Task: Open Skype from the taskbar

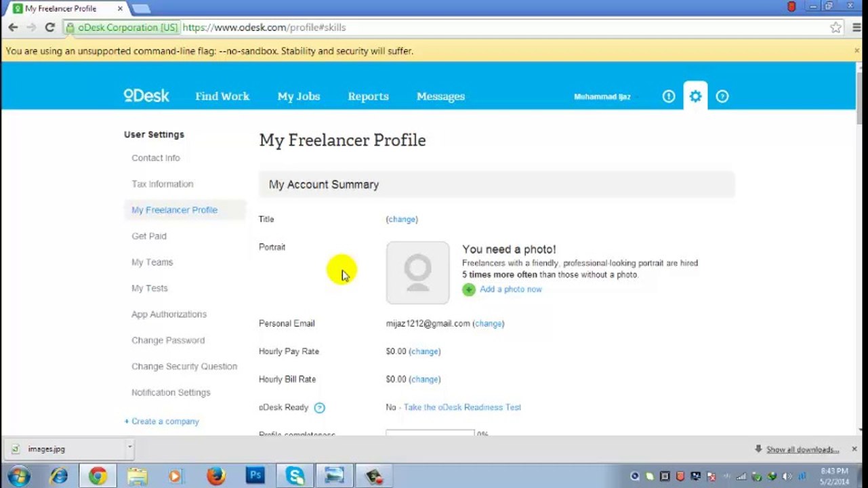Action: 295,476
